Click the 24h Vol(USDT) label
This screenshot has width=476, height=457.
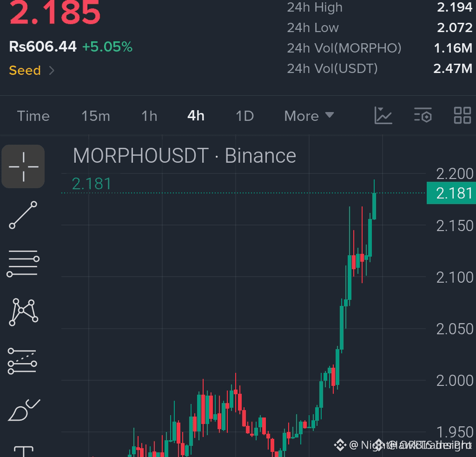coord(332,68)
